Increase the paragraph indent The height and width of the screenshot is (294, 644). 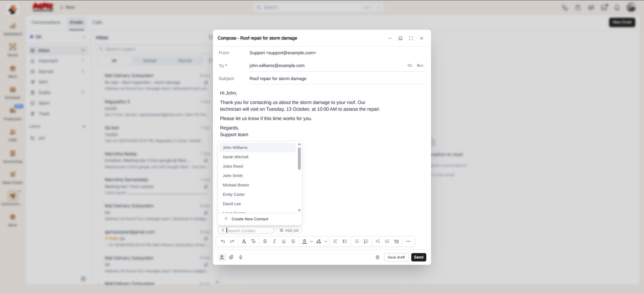(x=387, y=241)
